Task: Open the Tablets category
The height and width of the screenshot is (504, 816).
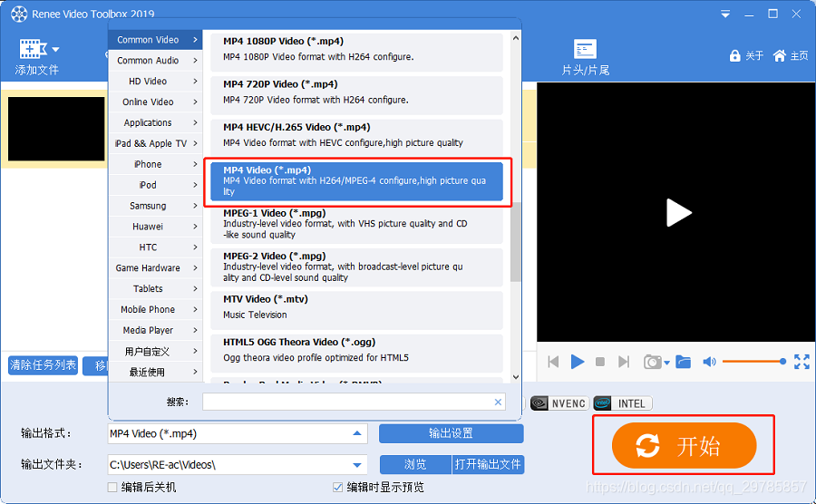Action: pyautogui.click(x=156, y=288)
